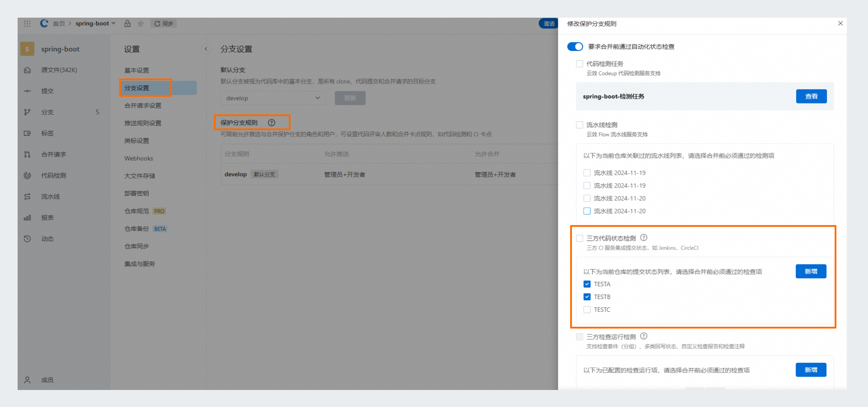Click 新增 button in 检查运行项 section
The width and height of the screenshot is (868, 407).
[811, 370]
